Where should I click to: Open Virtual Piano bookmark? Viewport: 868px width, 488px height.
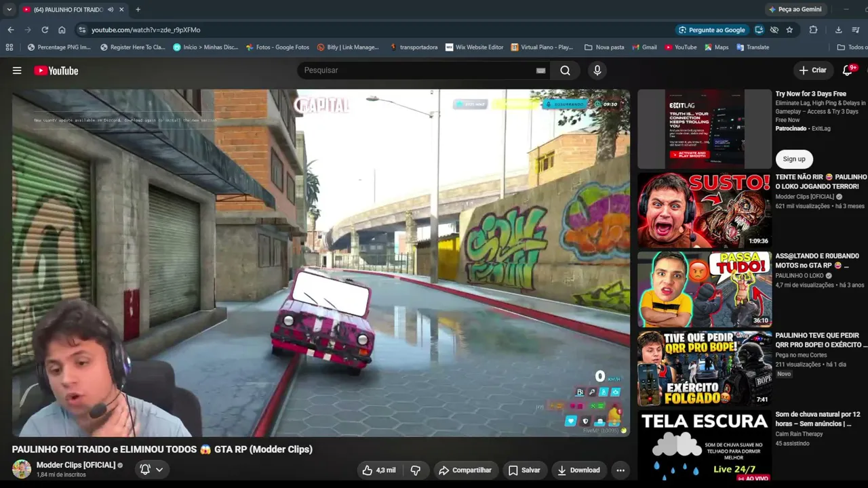[x=542, y=47]
